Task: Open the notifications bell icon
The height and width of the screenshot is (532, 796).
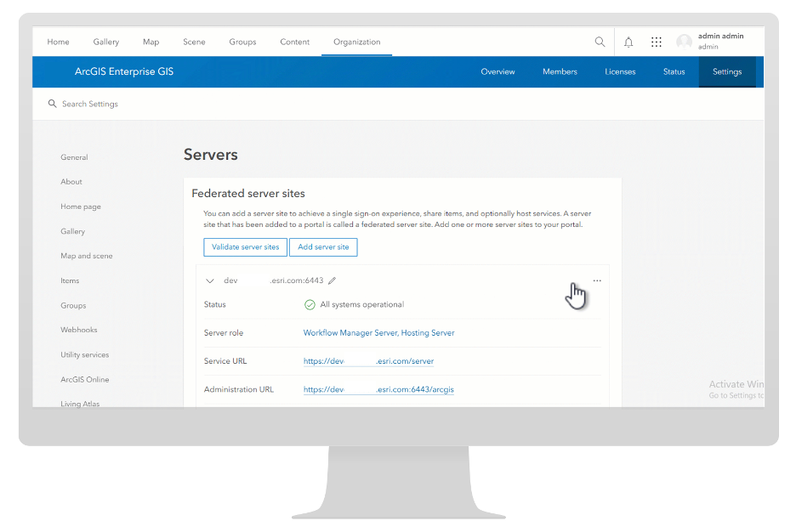Action: [x=628, y=42]
